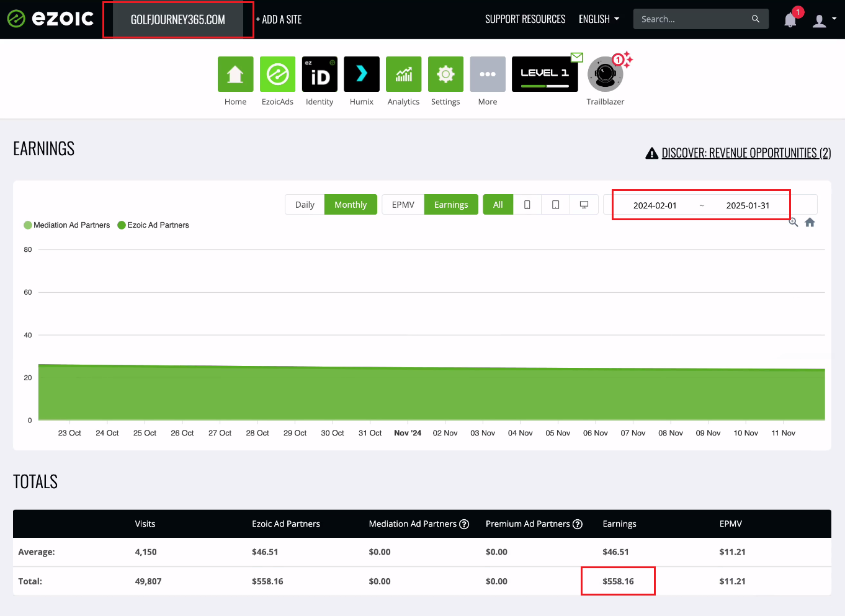This screenshot has height=616, width=845.
Task: Click the 23 Oct axis label
Action: (x=69, y=433)
